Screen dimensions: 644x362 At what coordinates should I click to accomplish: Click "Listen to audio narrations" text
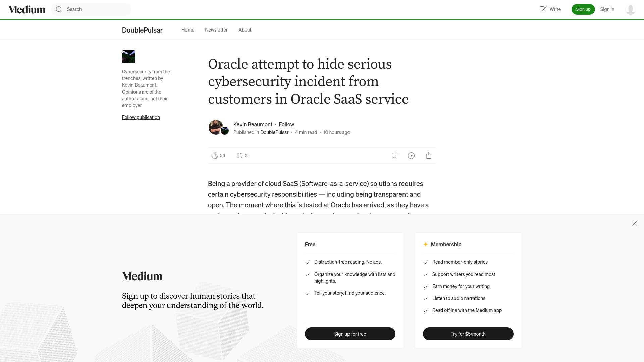point(459,298)
